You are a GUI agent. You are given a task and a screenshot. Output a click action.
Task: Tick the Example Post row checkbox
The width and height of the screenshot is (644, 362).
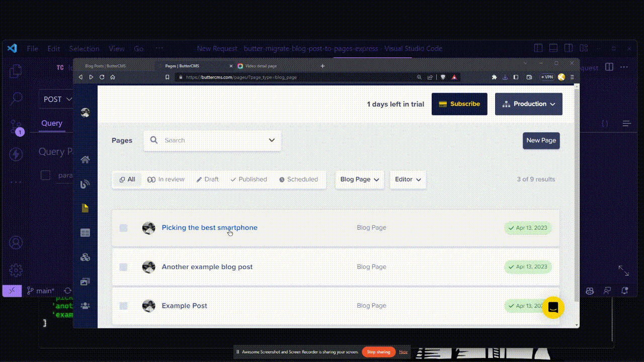click(123, 306)
